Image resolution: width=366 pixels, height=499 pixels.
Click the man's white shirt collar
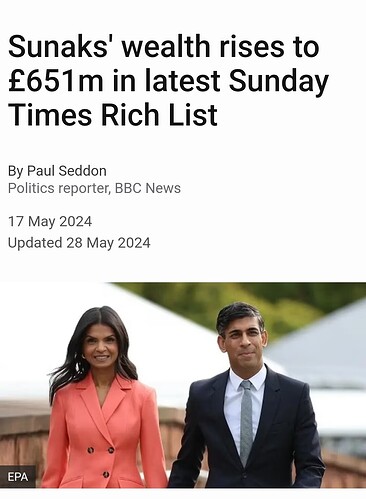246,378
